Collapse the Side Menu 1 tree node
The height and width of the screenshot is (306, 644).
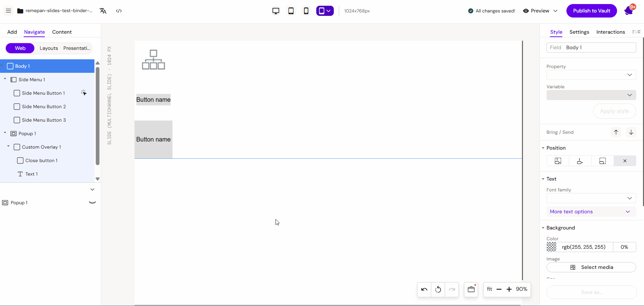(5, 79)
